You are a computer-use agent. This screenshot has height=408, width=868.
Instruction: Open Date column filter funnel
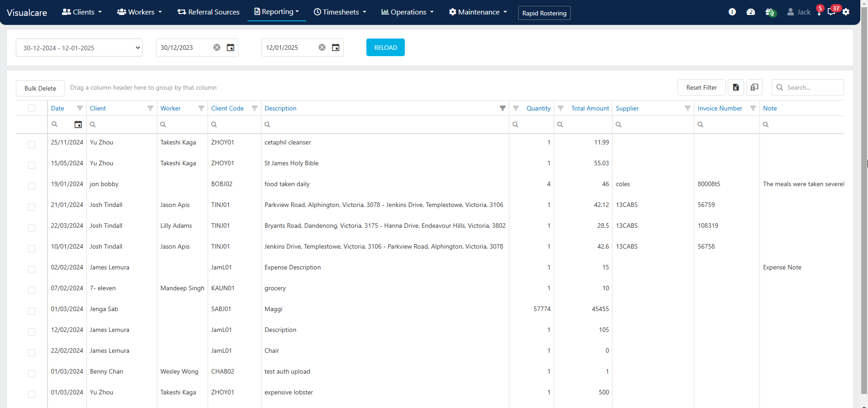(x=80, y=108)
